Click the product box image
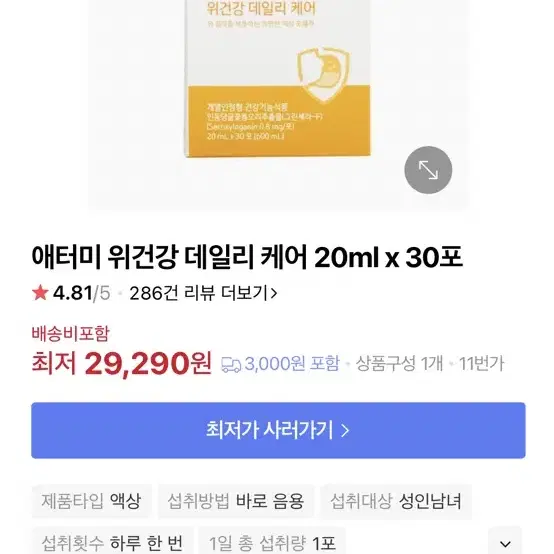Image resolution: width=554 pixels, height=554 pixels. 278,79
